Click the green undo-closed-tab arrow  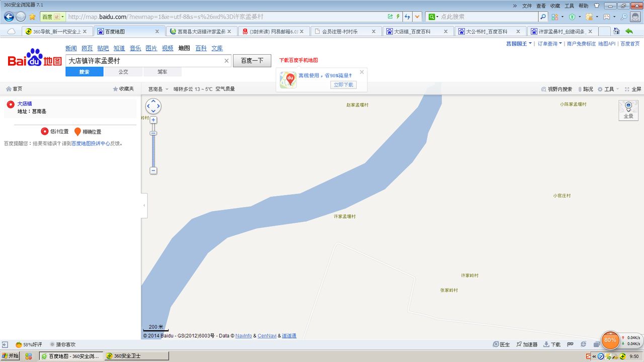click(629, 31)
